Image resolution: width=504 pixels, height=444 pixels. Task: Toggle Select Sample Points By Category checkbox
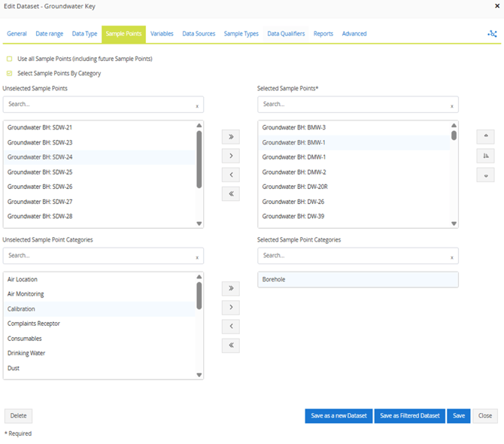click(9, 74)
